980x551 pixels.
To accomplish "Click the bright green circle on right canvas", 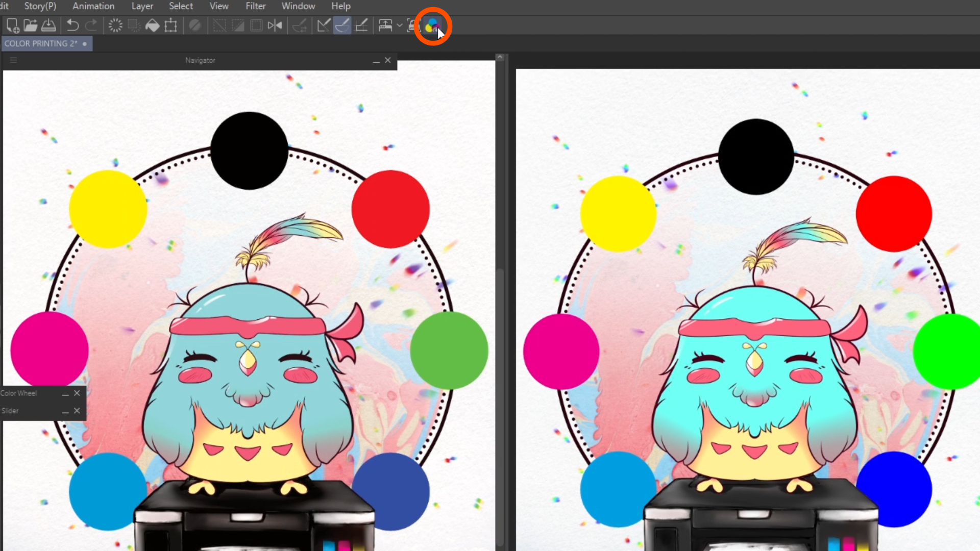I will click(947, 352).
